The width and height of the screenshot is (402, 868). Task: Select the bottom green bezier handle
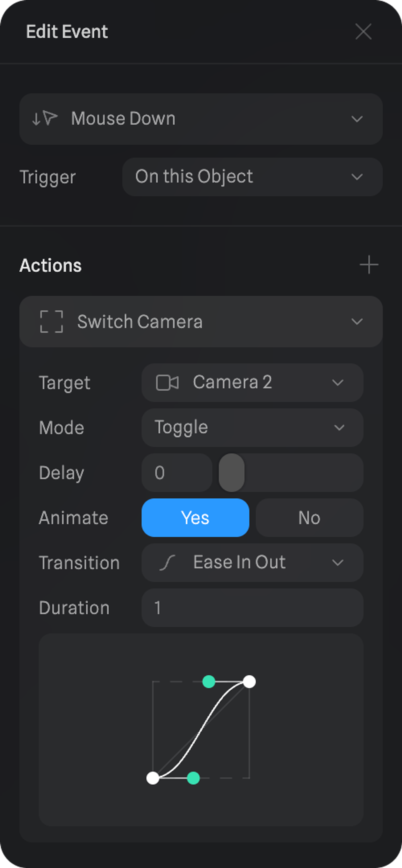coord(193,778)
